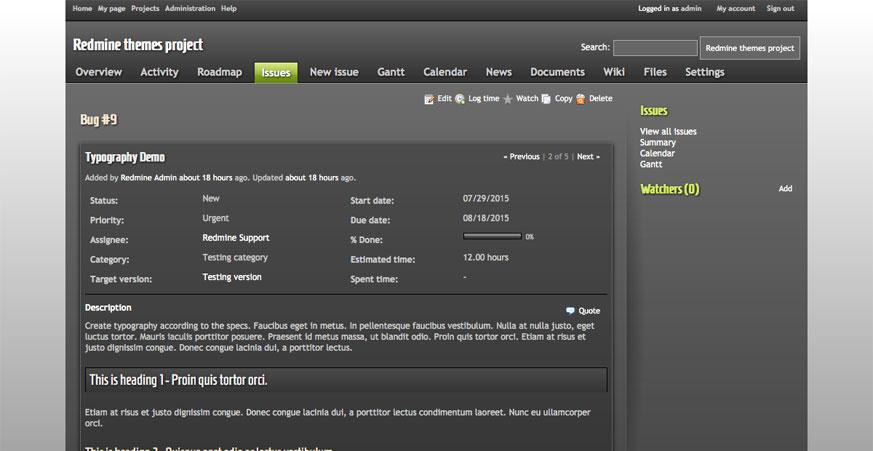
Task: Click the Edit pencil icon
Action: click(x=429, y=99)
